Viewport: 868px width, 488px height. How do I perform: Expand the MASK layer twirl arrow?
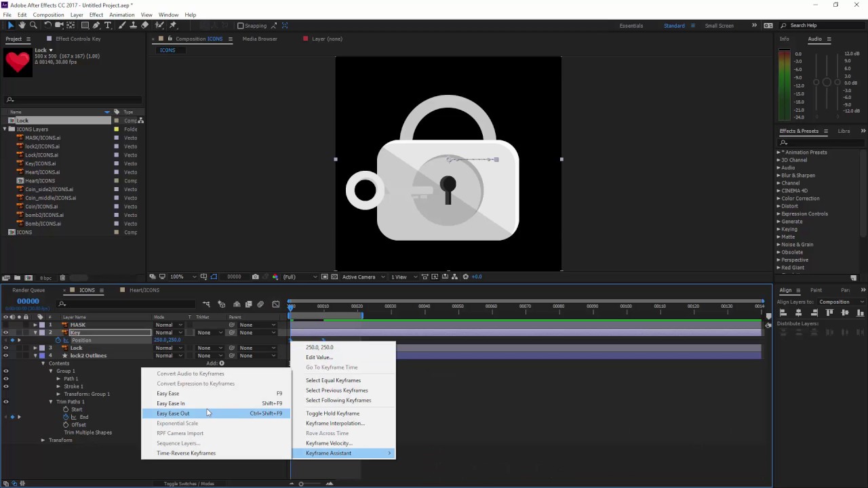pyautogui.click(x=35, y=325)
